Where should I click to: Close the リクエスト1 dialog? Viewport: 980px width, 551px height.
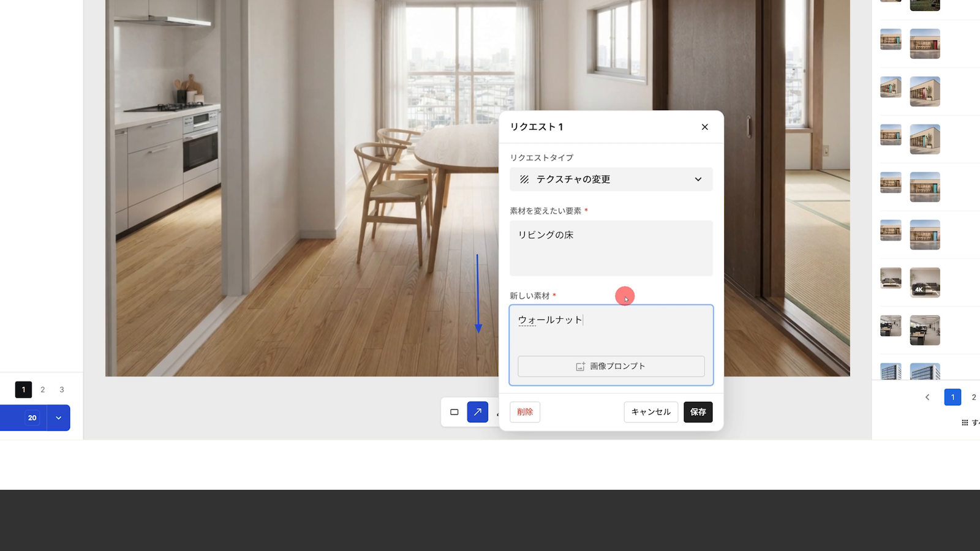[x=704, y=127]
